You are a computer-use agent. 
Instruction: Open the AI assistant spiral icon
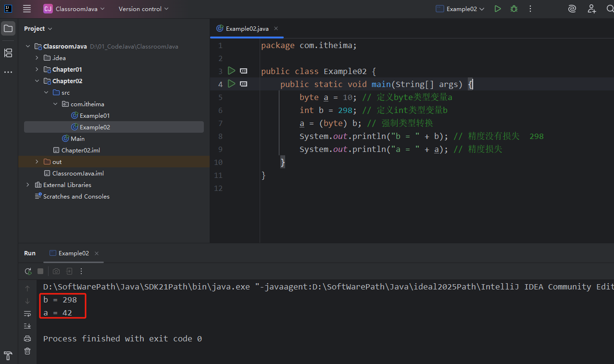tap(572, 9)
